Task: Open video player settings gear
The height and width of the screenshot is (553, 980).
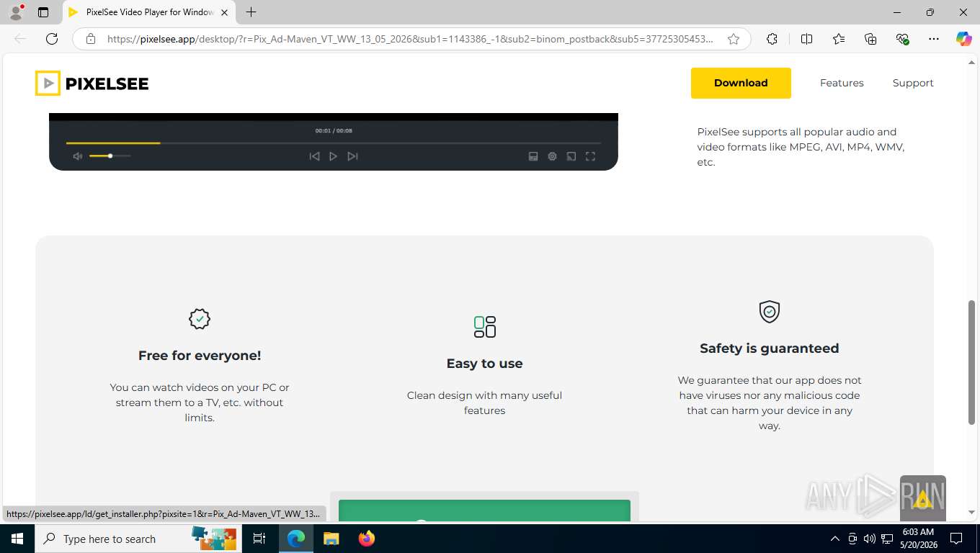Action: click(552, 156)
